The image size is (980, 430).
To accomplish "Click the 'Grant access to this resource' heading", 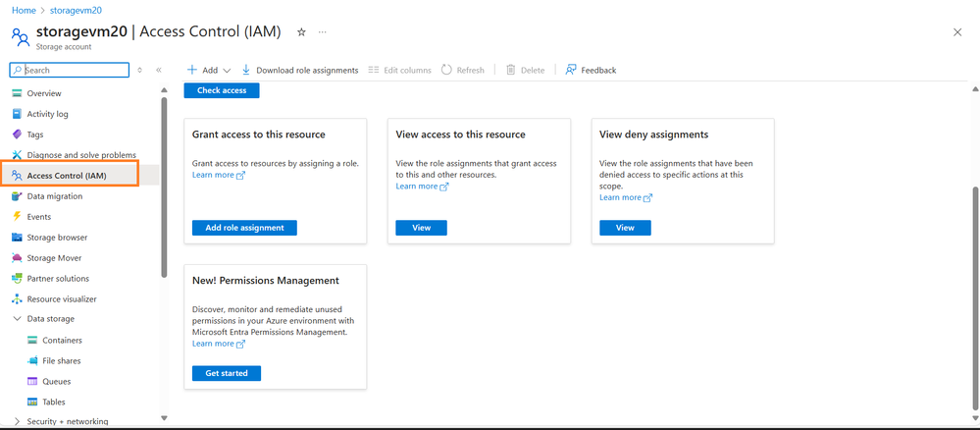I will [x=259, y=134].
